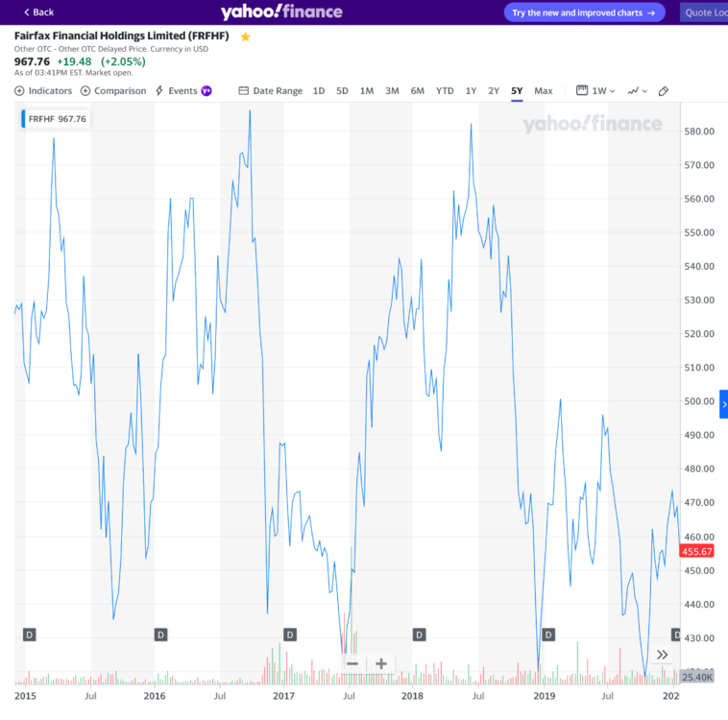Toggle the yellow watchlist star
Image resolution: width=728 pixels, height=720 pixels.
[x=246, y=36]
